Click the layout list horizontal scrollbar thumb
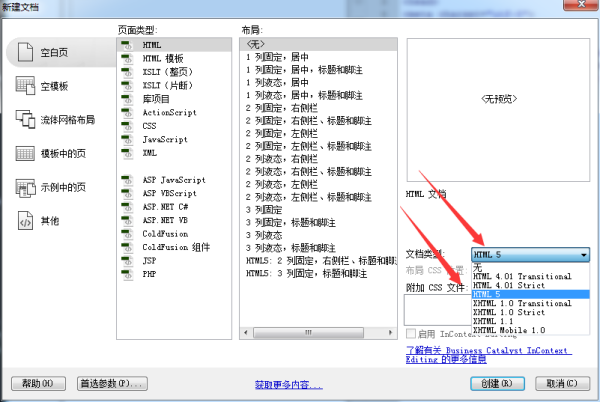Viewport: 600px width, 402px height. [308, 332]
